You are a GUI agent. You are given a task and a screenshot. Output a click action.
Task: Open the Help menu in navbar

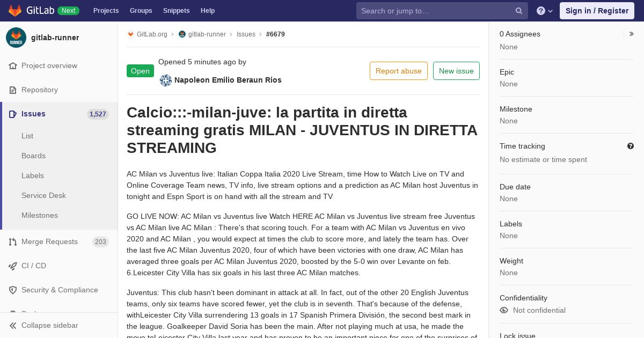click(208, 11)
